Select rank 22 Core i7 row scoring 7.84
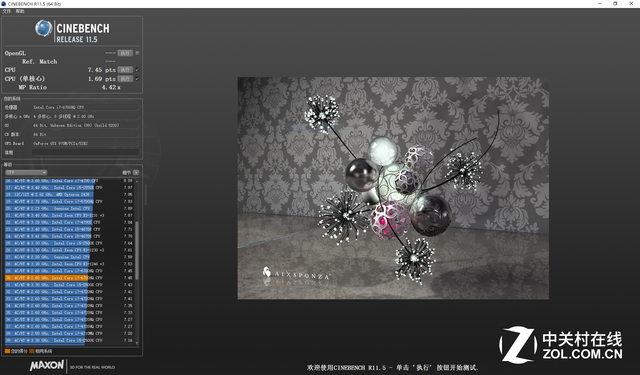 click(69, 222)
